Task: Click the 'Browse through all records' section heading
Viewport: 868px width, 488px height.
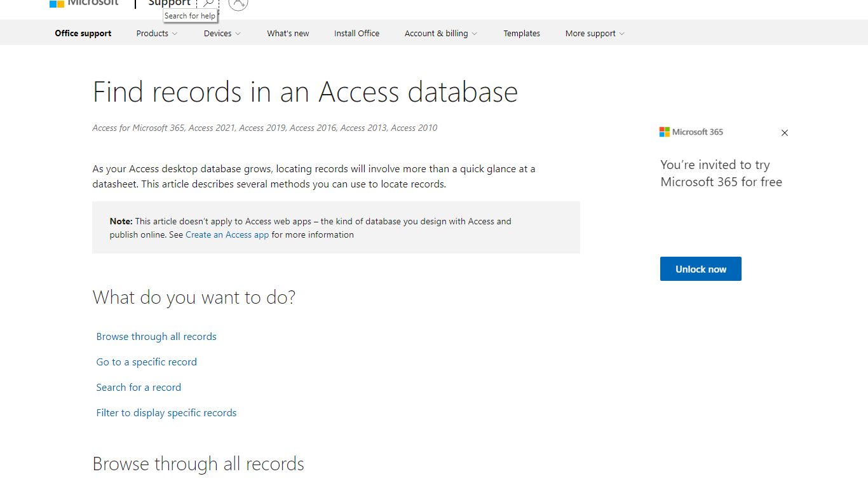Action: point(198,464)
